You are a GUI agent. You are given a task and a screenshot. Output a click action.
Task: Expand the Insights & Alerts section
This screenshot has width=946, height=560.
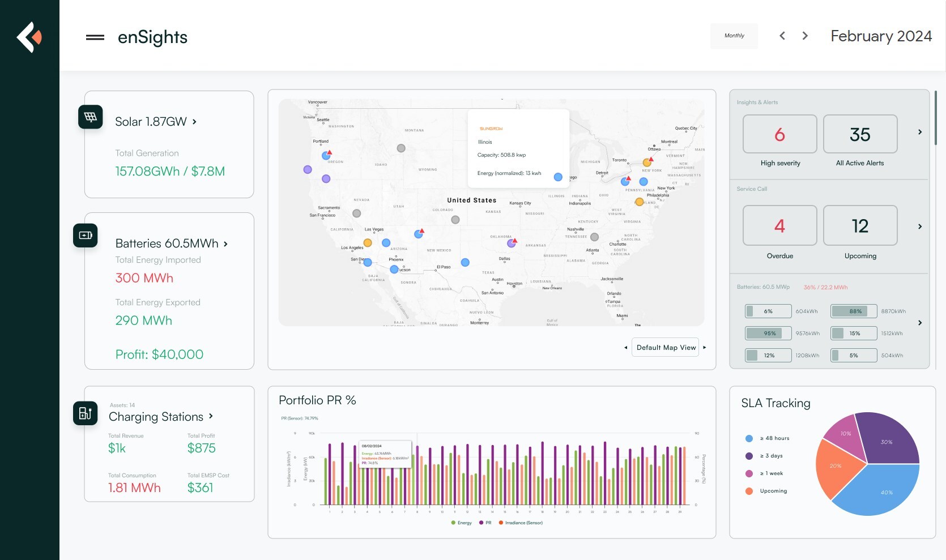click(920, 132)
